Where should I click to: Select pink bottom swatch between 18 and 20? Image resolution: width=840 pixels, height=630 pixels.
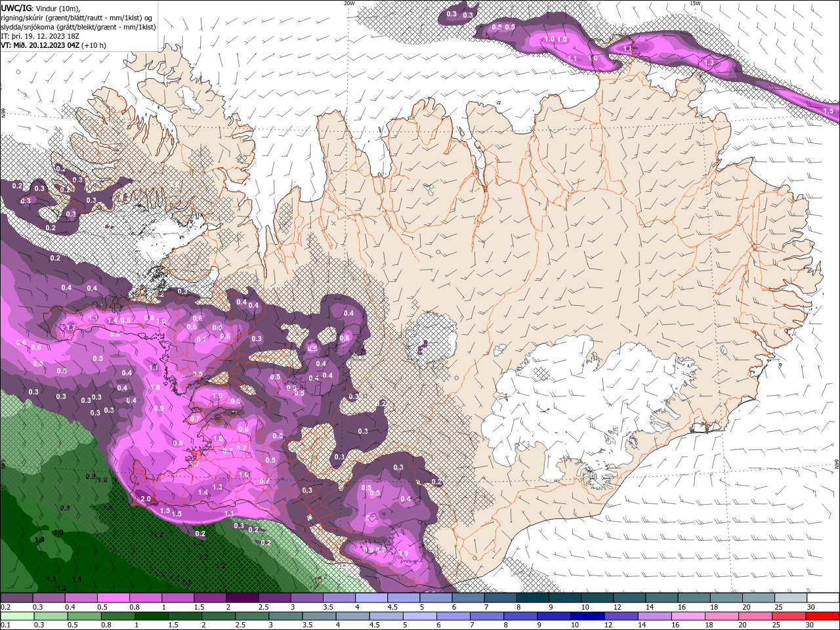pyautogui.click(x=721, y=616)
